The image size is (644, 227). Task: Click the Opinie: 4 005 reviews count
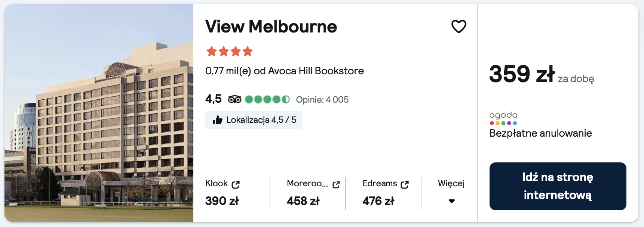(x=322, y=100)
